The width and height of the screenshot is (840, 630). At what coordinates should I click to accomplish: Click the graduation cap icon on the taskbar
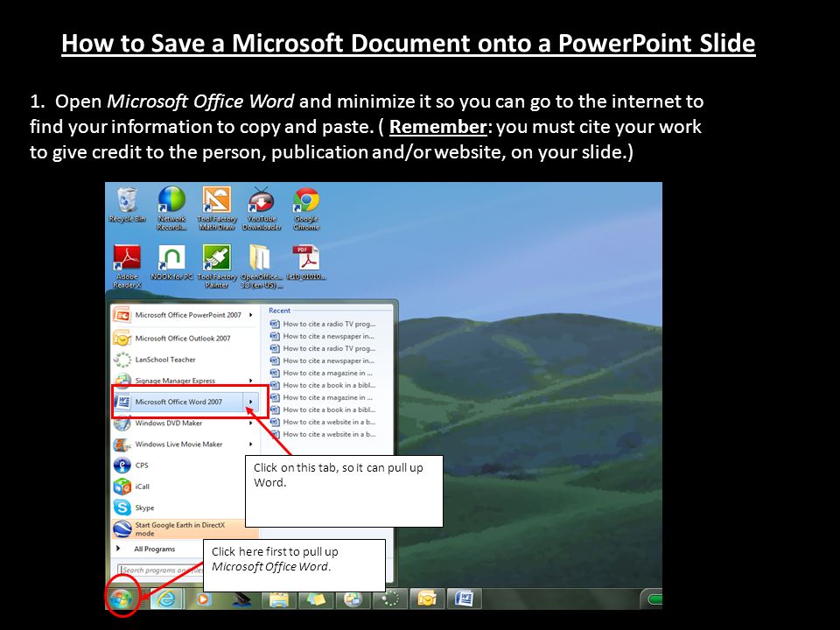tap(242, 598)
